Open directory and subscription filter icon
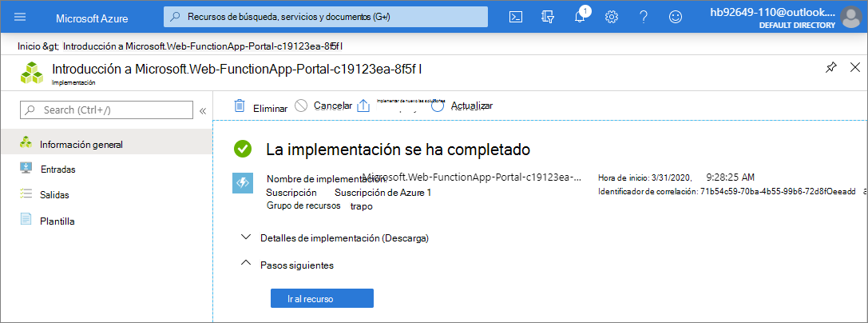The height and width of the screenshot is (323, 868). pos(548,17)
